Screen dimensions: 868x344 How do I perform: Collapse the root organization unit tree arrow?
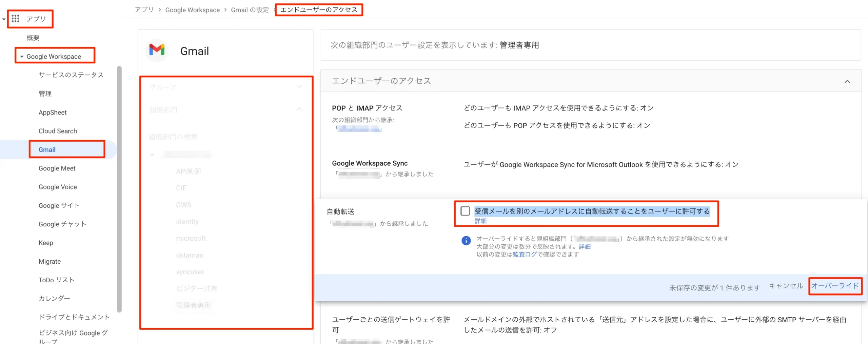[x=152, y=155]
